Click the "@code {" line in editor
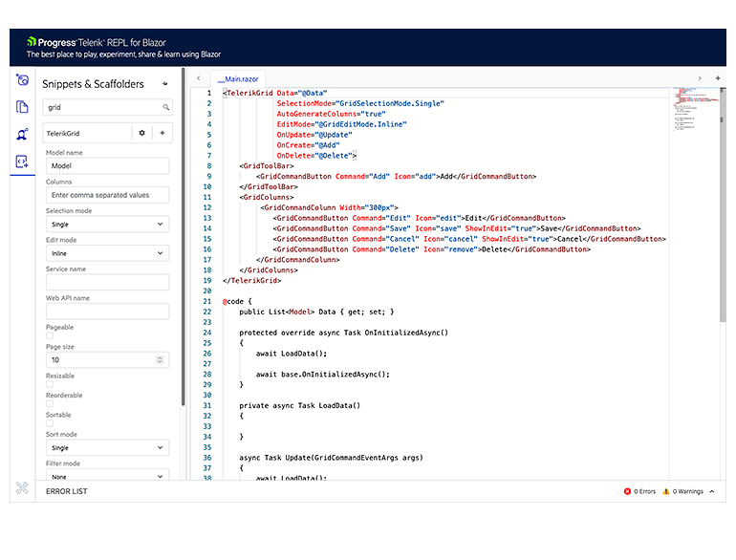Screen dimensions: 736x560 tap(237, 301)
